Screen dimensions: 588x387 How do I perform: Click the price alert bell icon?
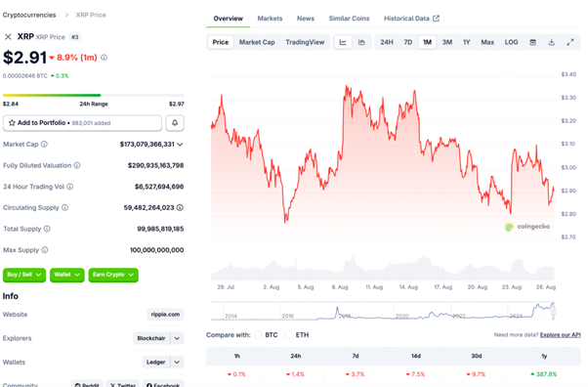[175, 123]
